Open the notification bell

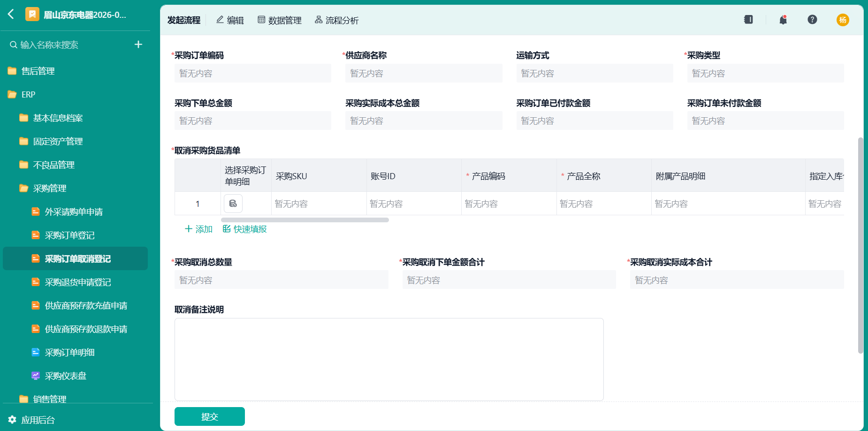coord(783,20)
